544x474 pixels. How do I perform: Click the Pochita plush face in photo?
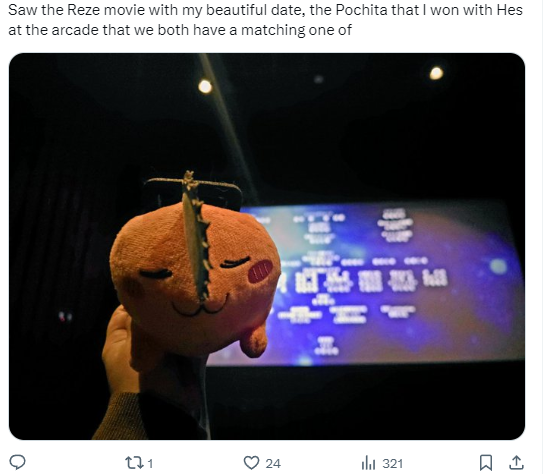[195, 281]
